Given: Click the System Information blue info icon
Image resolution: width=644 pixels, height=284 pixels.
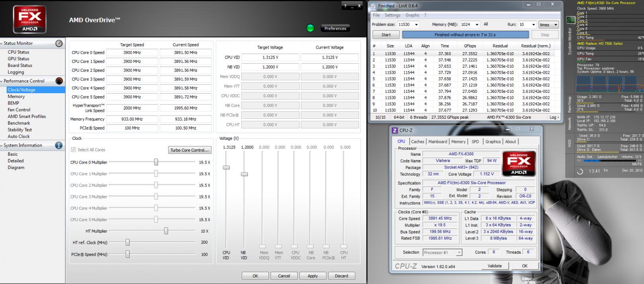Looking at the screenshot, I should (59, 145).
